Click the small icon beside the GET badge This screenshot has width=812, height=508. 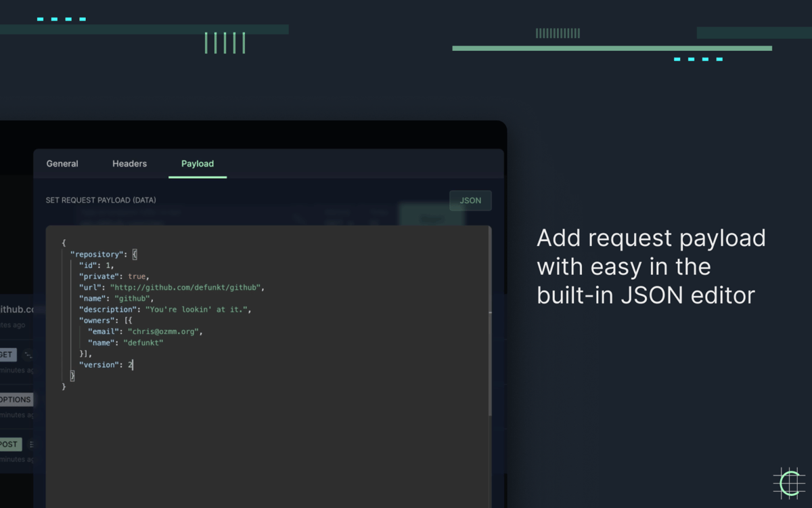[28, 354]
